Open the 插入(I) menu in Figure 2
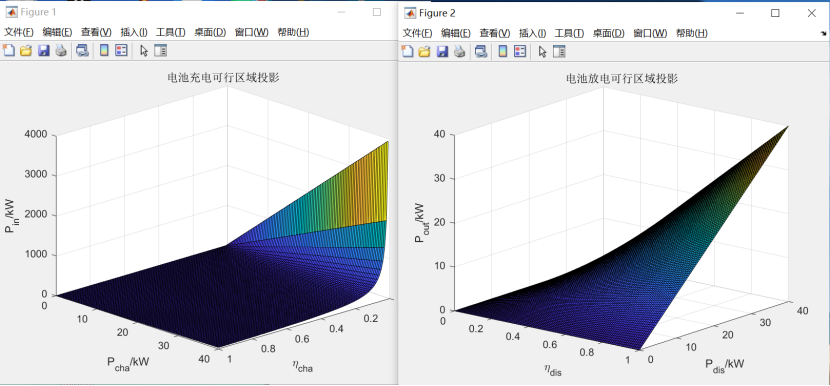Image resolution: width=830 pixels, height=386 pixels. coord(533,33)
